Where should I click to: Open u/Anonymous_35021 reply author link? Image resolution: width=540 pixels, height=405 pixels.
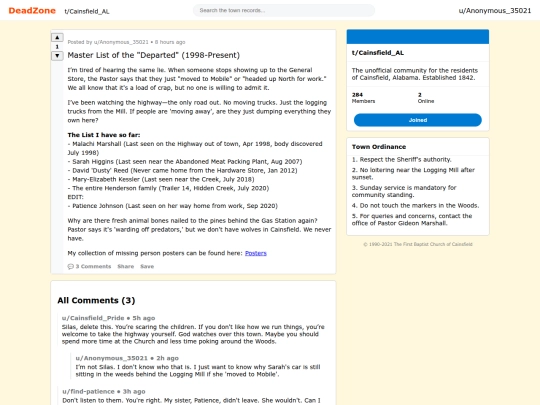click(111, 358)
